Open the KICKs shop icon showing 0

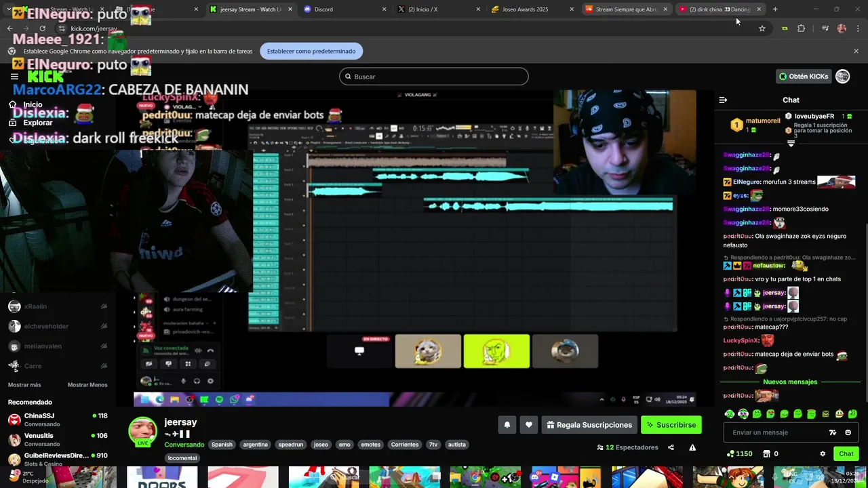(x=770, y=454)
